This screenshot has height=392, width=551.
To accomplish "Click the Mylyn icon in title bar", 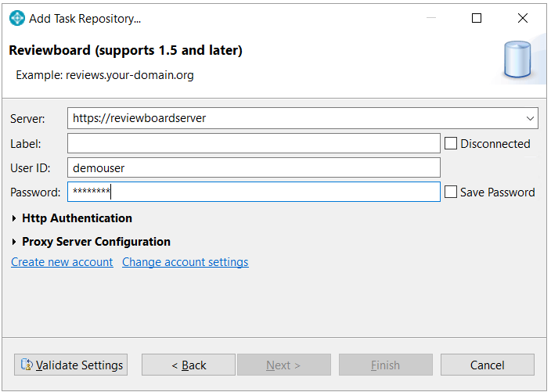I will pyautogui.click(x=17, y=18).
